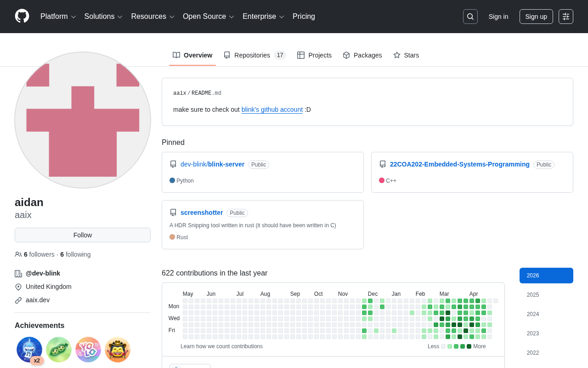Open the screenshotter pinned repository

(202, 213)
